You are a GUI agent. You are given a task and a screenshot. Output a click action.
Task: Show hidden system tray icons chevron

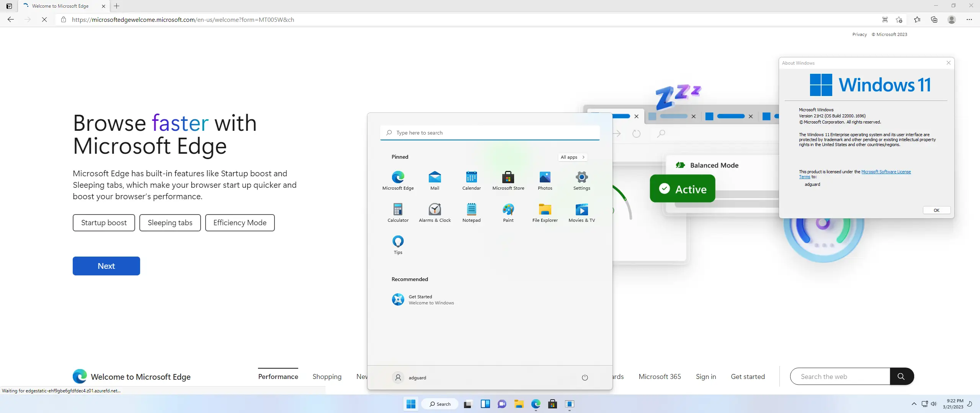(914, 404)
